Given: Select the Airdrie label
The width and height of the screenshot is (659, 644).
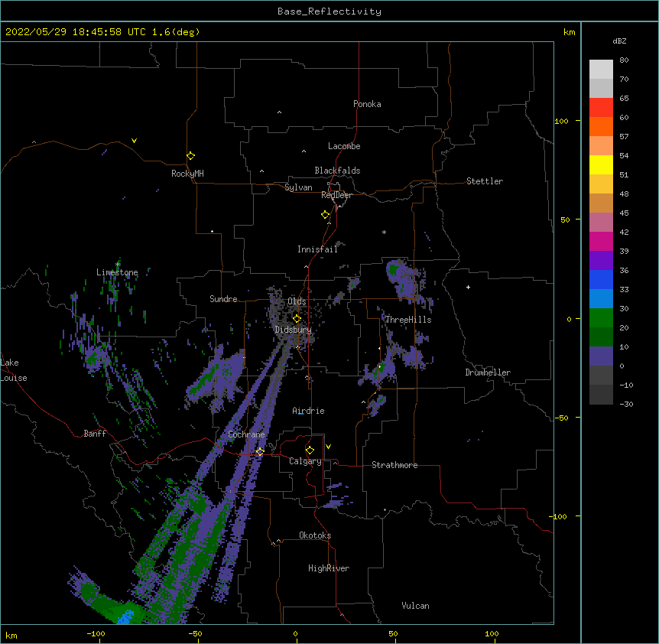Looking at the screenshot, I should (309, 411).
